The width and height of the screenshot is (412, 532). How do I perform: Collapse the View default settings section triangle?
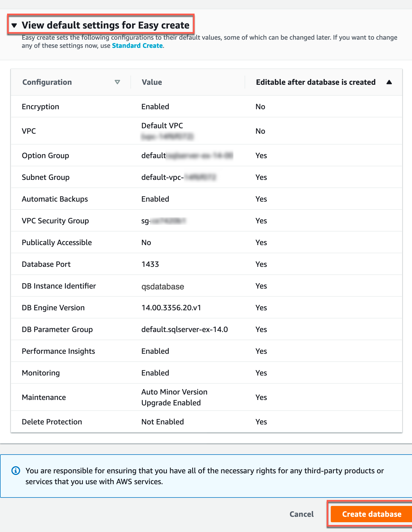pyautogui.click(x=14, y=25)
